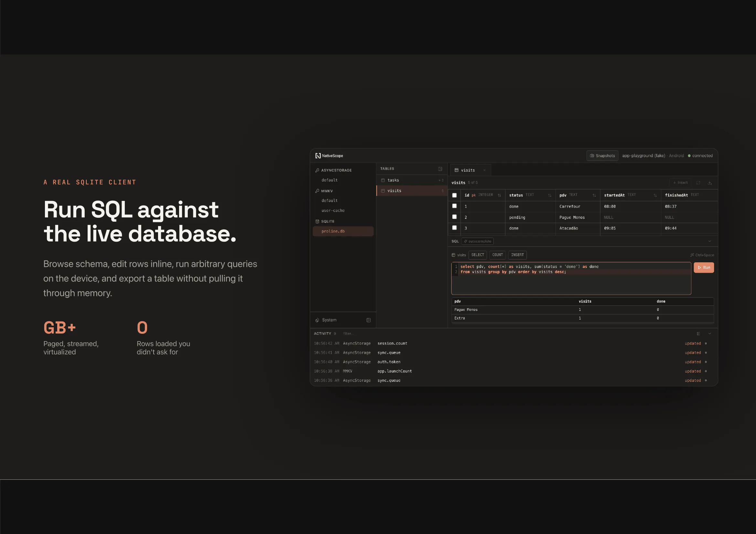This screenshot has height=534, width=756.
Task: Check the row with id 1
Action: coord(454,206)
